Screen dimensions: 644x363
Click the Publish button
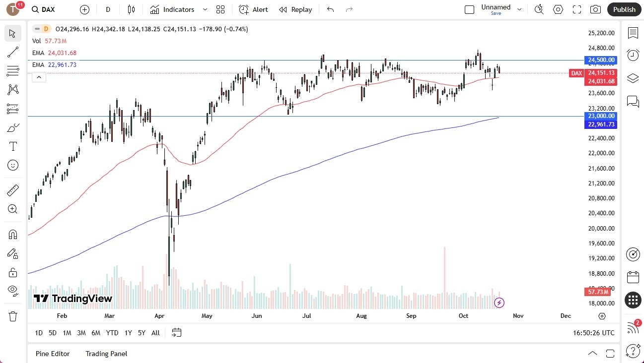(x=624, y=9)
